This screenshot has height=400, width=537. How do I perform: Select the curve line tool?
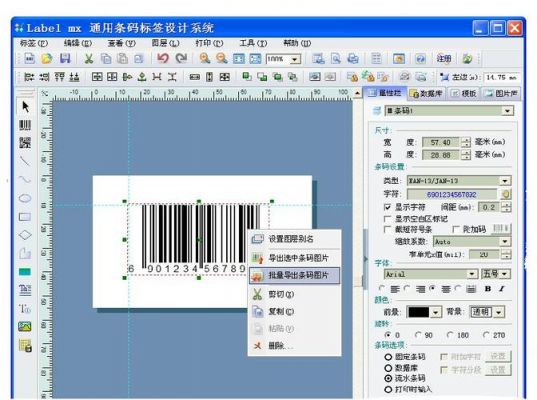coord(25,179)
